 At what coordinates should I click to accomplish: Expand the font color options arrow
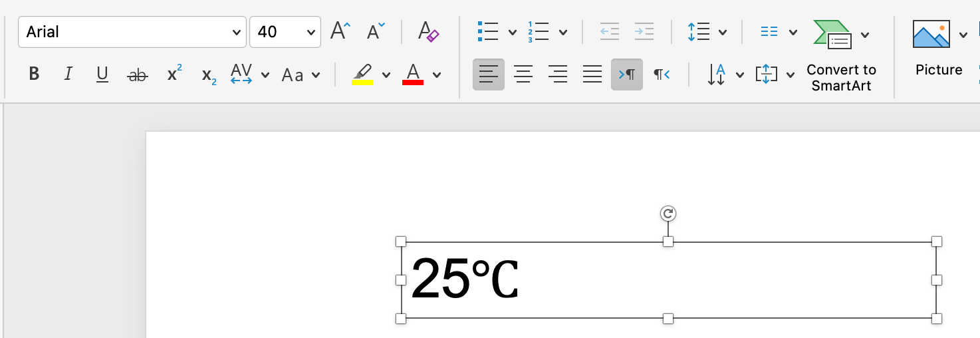point(437,75)
